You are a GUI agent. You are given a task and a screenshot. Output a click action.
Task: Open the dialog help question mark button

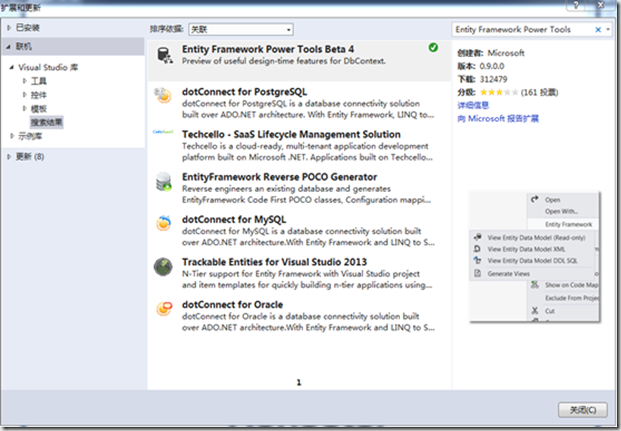coord(576,5)
